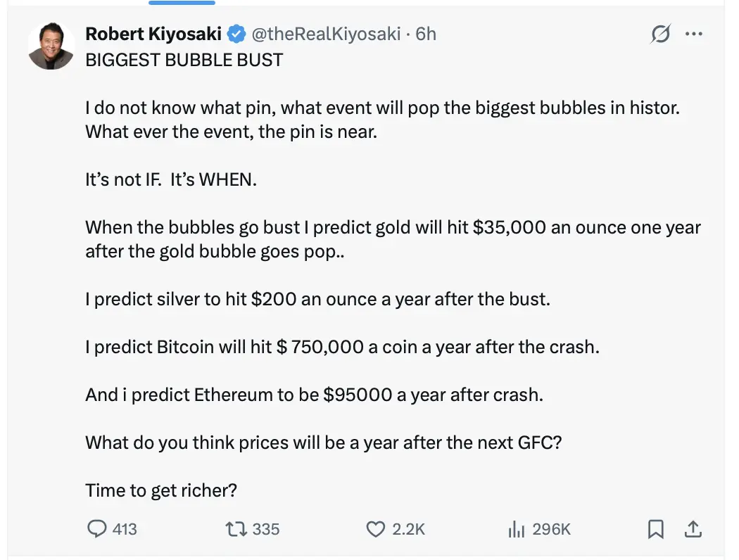Click the BIGGEST BUBBLE BUST headline text

(x=184, y=60)
